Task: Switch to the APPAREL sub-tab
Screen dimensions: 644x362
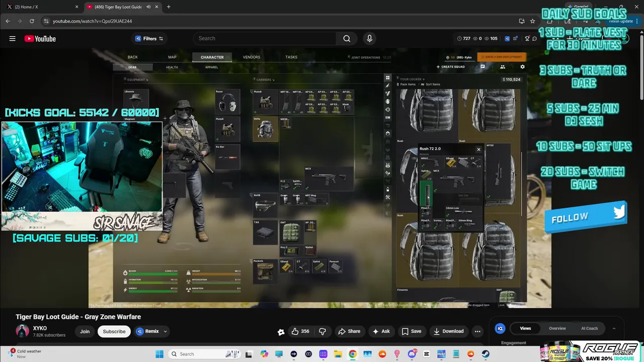Action: pos(212,67)
